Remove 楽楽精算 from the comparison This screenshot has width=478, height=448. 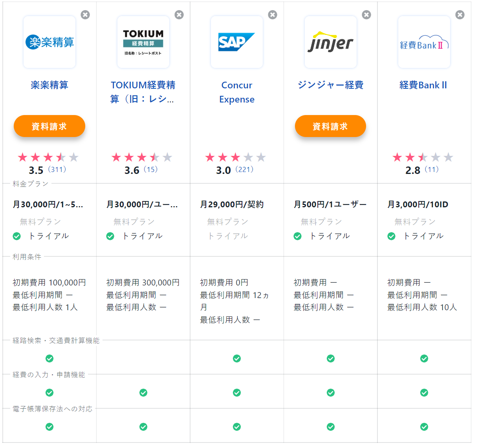(x=85, y=15)
